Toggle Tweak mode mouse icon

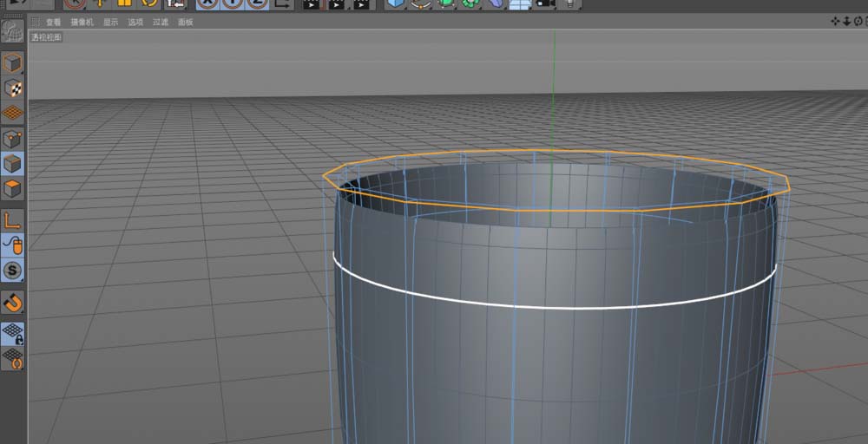pyautogui.click(x=12, y=245)
